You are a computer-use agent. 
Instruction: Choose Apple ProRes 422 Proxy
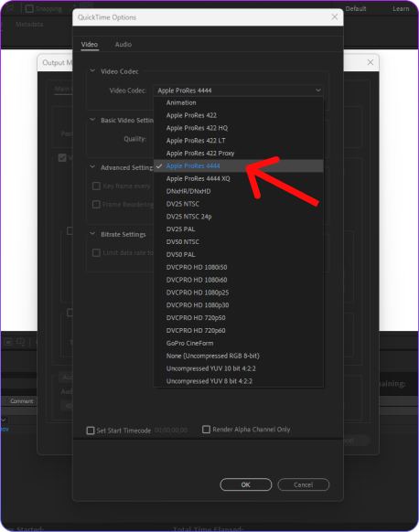(x=239, y=154)
